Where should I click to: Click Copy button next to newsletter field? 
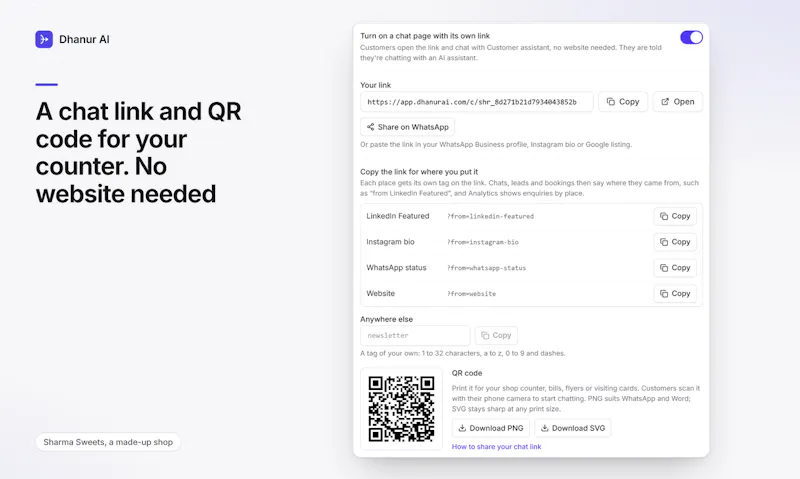[496, 336]
